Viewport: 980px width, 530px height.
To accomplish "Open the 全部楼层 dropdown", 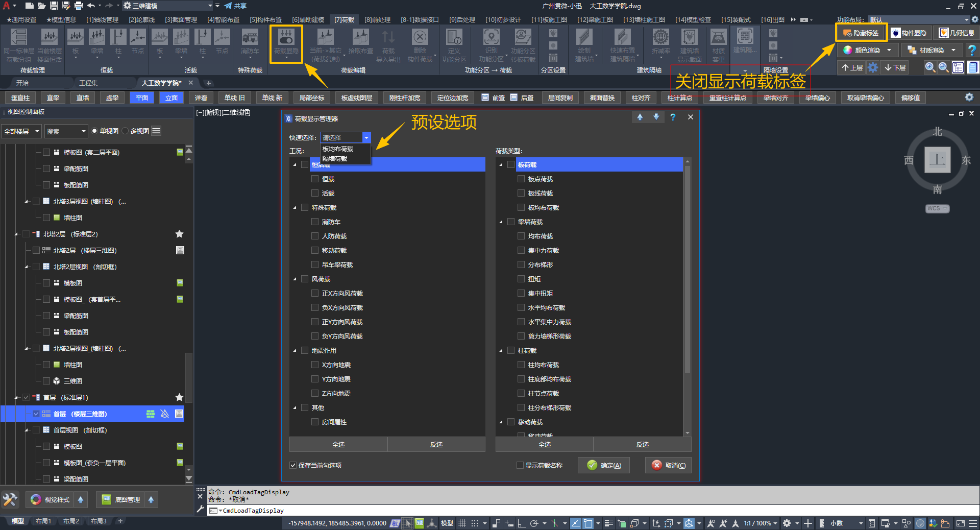I will [x=21, y=131].
